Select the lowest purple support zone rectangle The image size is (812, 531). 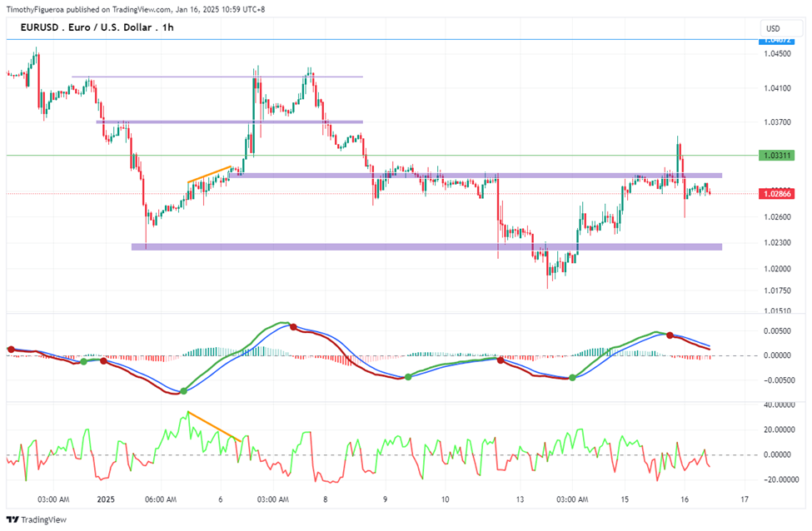point(426,247)
